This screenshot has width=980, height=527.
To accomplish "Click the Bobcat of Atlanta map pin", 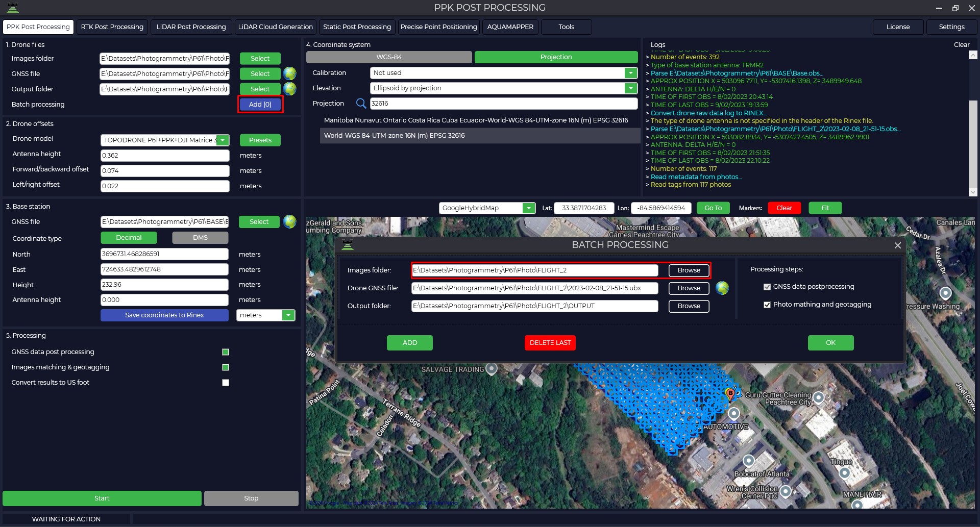I will click(748, 461).
